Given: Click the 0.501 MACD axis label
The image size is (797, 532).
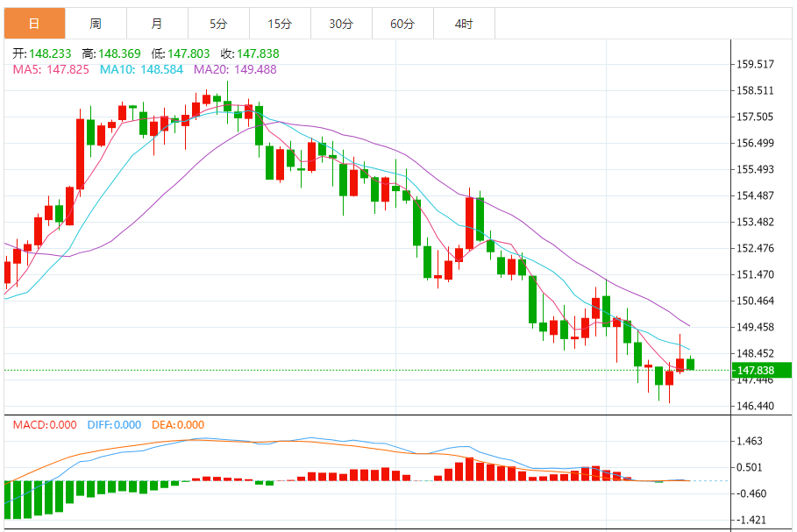Looking at the screenshot, I should click(x=750, y=467).
